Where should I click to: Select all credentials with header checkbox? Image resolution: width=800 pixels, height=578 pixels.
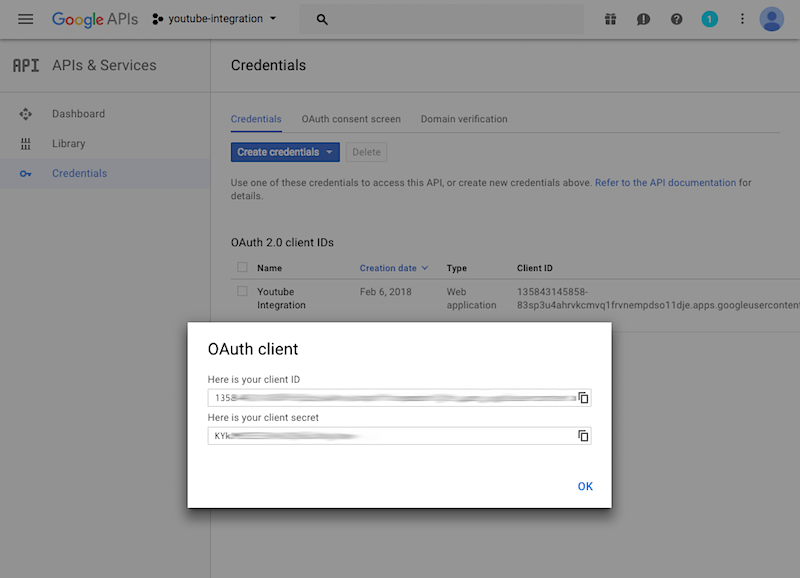coord(242,268)
